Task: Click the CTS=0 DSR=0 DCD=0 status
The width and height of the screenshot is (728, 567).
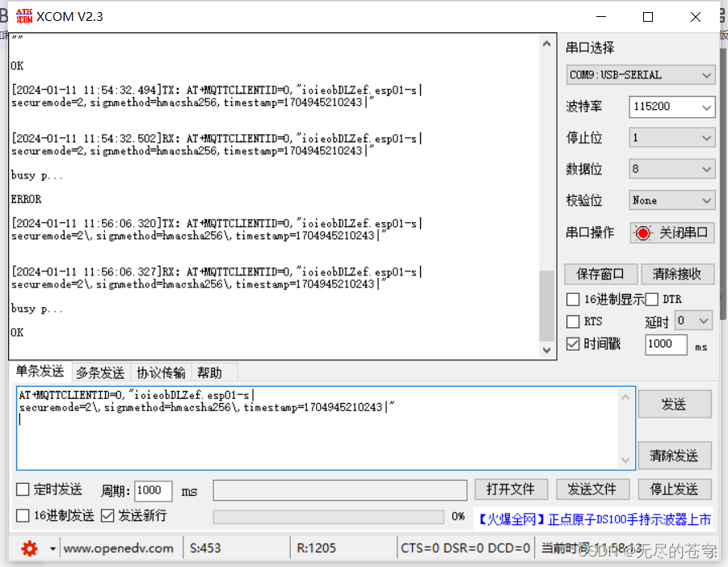Action: (465, 548)
